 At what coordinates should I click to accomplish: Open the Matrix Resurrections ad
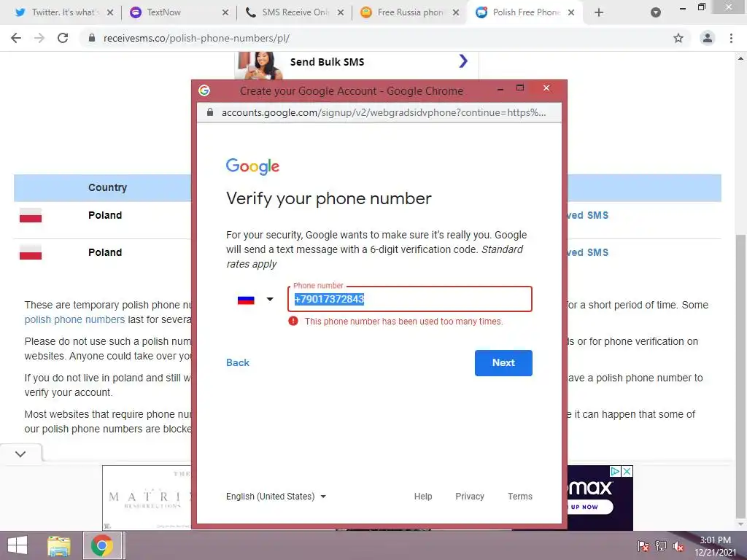pos(147,497)
